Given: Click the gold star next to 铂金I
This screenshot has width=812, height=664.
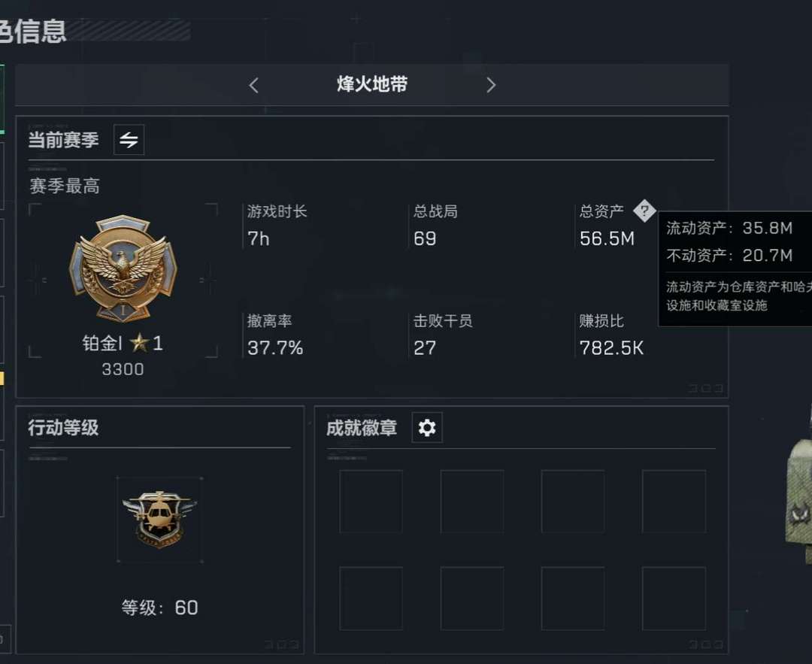Looking at the screenshot, I should pos(139,343).
